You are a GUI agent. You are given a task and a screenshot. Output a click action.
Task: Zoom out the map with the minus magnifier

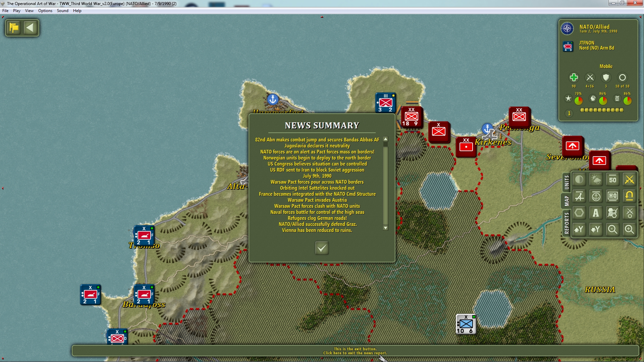pyautogui.click(x=613, y=230)
